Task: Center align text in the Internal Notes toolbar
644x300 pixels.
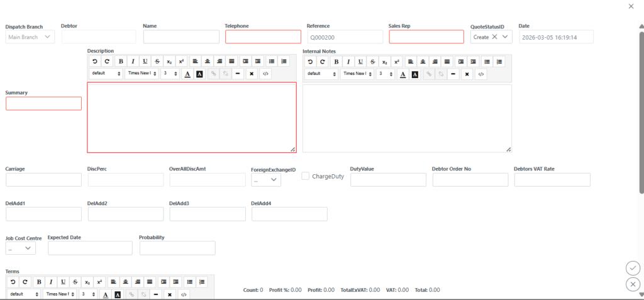Action: tap(422, 62)
